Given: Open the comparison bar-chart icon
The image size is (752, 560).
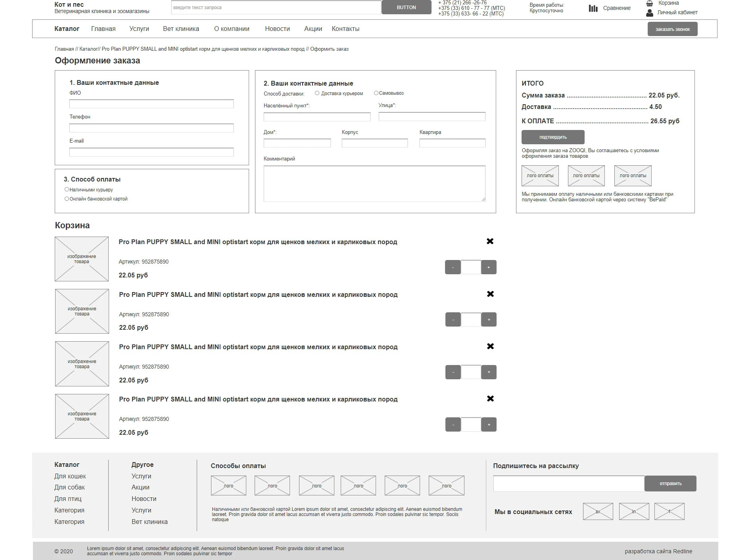Looking at the screenshot, I should tap(593, 8).
